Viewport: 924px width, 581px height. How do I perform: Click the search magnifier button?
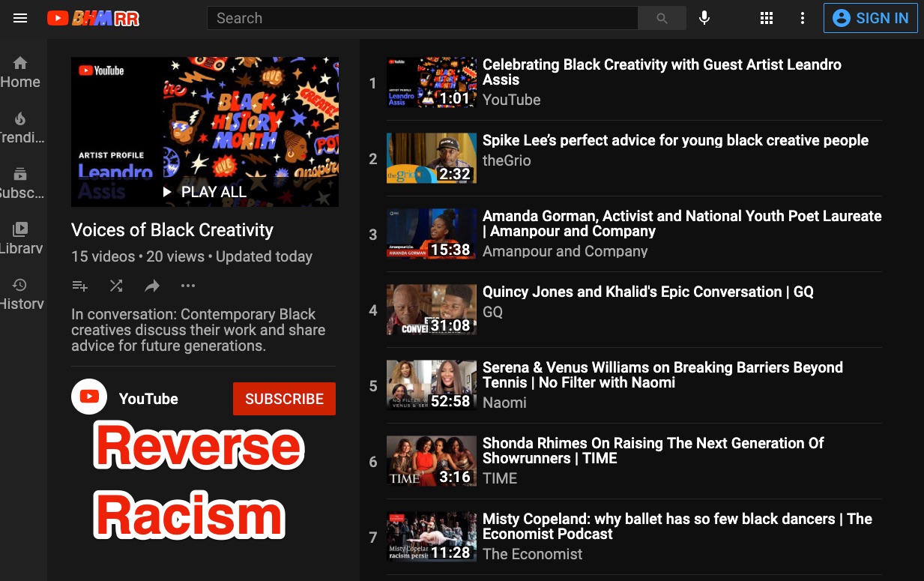point(662,18)
